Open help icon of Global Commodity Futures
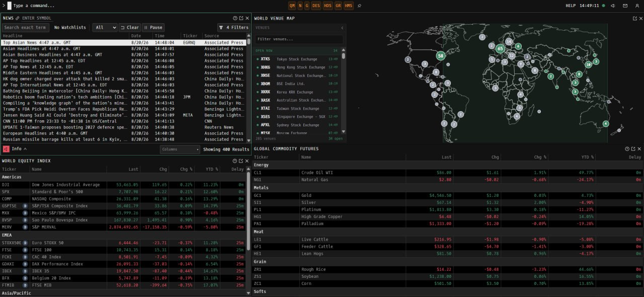Image resolution: width=644 pixels, height=297 pixels. 627,148
